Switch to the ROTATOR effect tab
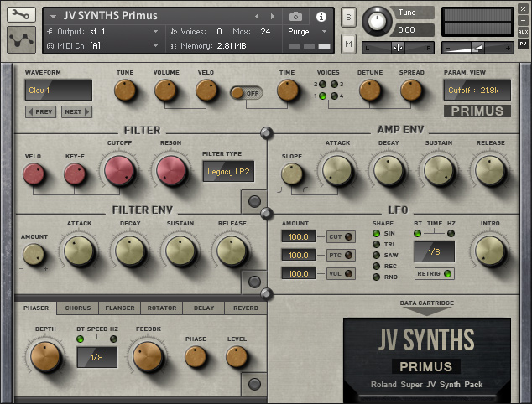 pyautogui.click(x=162, y=308)
